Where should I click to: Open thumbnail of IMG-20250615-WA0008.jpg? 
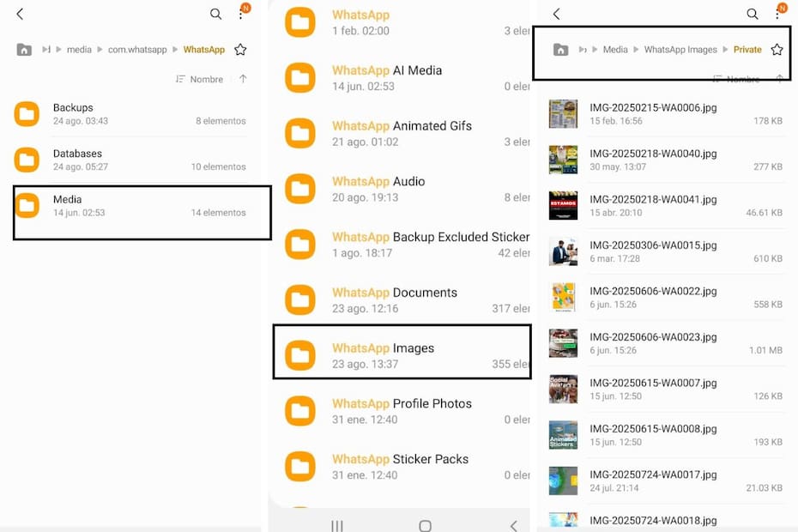coord(564,435)
